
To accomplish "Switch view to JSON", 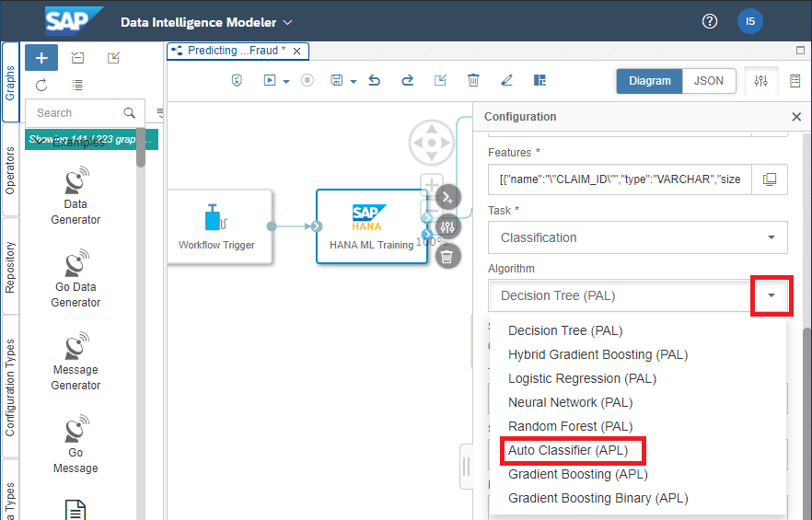I will pyautogui.click(x=709, y=81).
